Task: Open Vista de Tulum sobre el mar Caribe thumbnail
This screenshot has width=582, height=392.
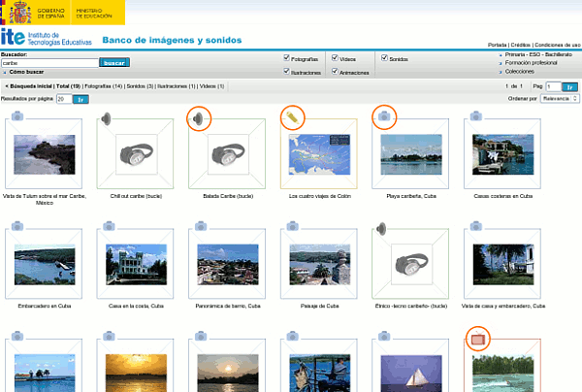Action: 45,154
